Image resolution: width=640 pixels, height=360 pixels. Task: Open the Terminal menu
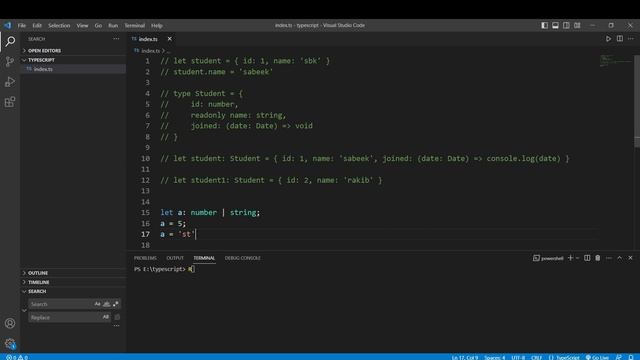[x=135, y=25]
